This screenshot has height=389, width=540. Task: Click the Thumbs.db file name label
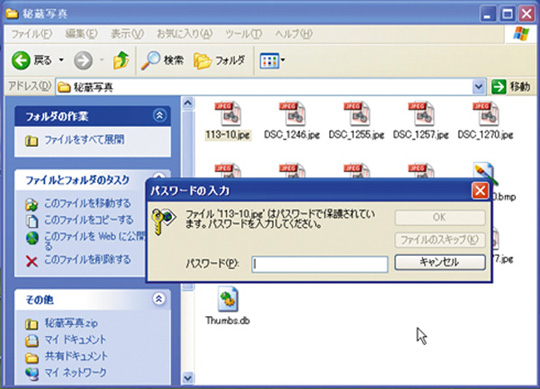228,320
